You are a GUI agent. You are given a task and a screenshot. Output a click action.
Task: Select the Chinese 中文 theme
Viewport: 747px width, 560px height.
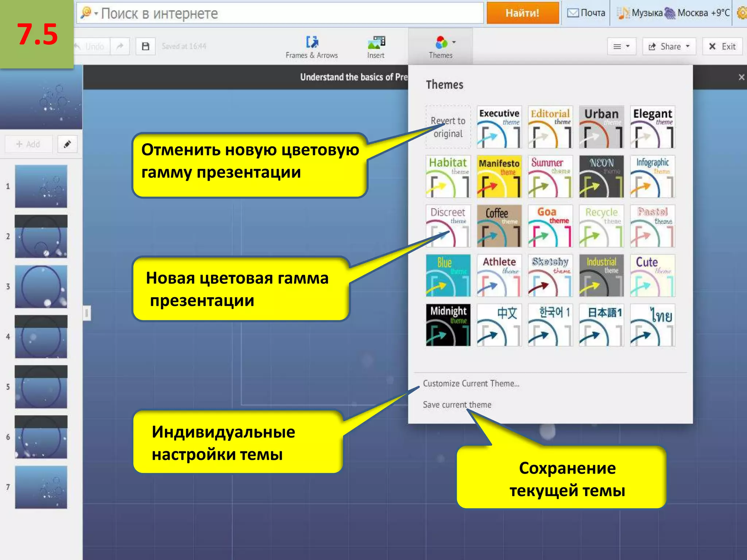(499, 325)
